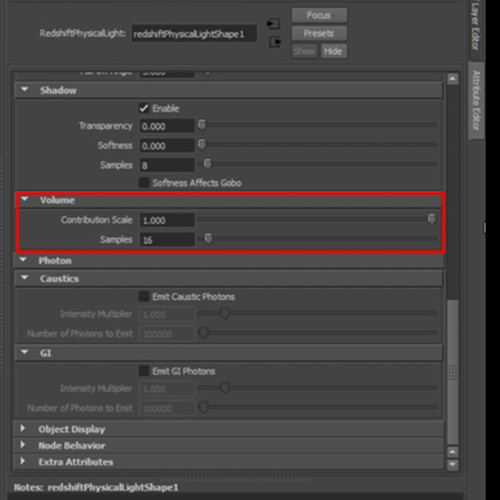This screenshot has width=500, height=500.
Task: Click the Notes redshiftPhysicalLightShape1 label
Action: click(96, 487)
